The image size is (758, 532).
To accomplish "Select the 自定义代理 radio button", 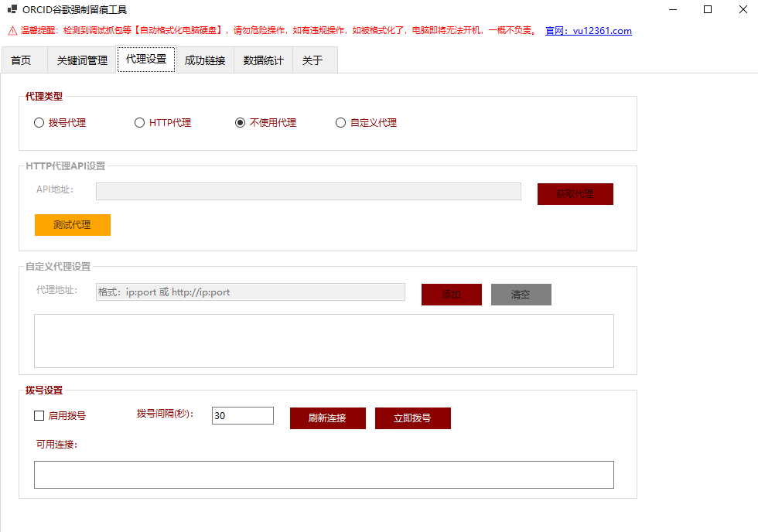I will pos(341,122).
